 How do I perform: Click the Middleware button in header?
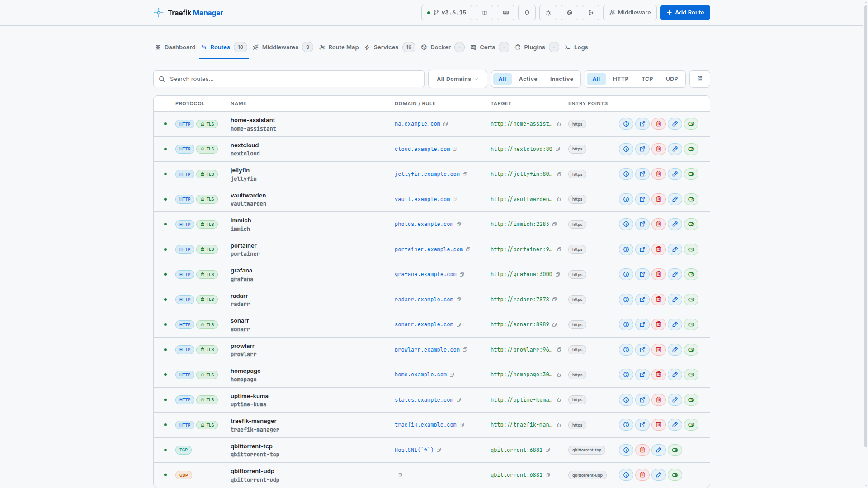[630, 13]
